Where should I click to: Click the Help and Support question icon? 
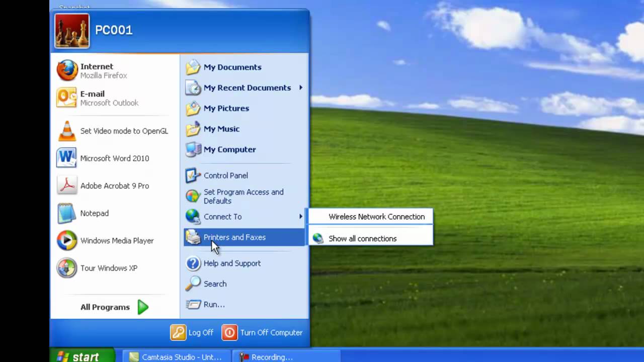tap(193, 263)
